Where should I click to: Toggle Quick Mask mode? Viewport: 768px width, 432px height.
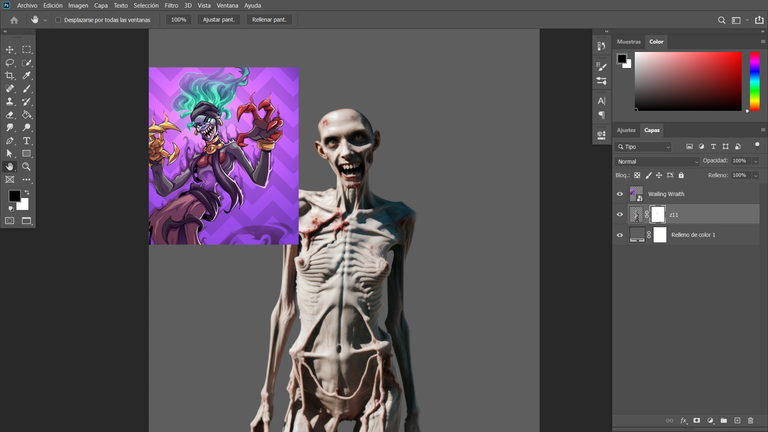pyautogui.click(x=9, y=221)
